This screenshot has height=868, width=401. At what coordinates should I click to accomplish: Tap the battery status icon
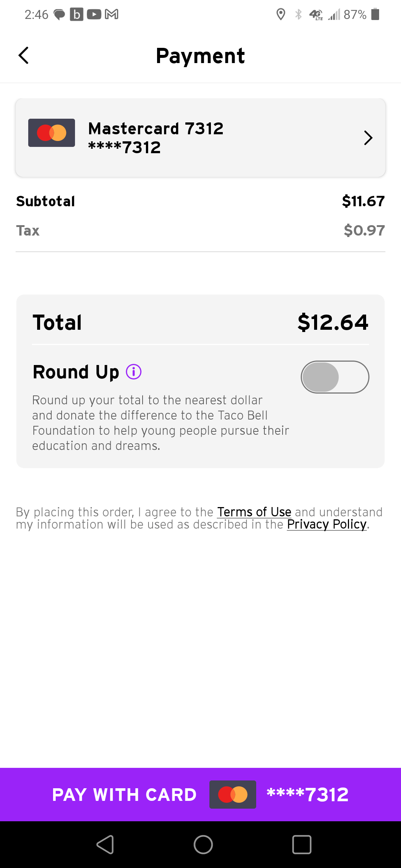coord(375,14)
